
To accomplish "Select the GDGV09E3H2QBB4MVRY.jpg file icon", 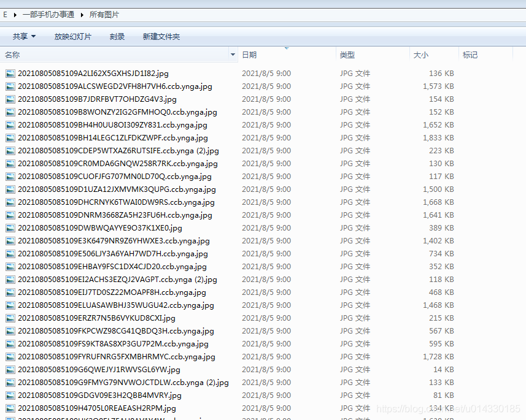I will (x=10, y=395).
